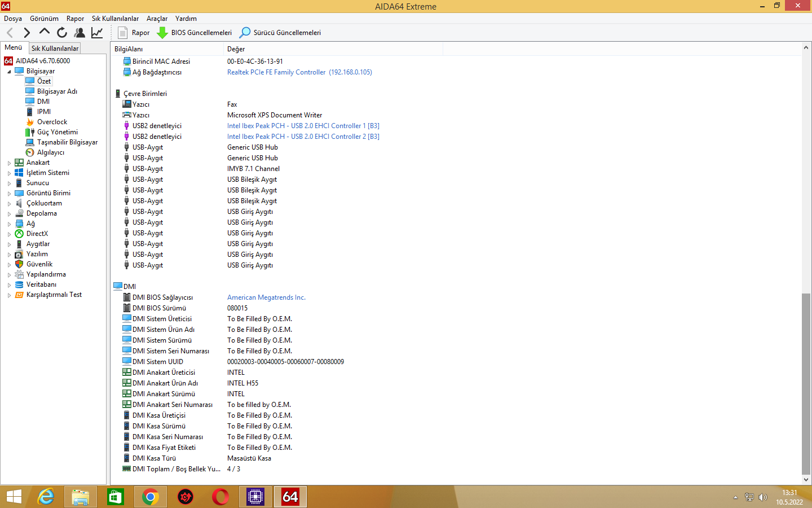The width and height of the screenshot is (812, 508).
Task: Open Google Chrome from the taskbar
Action: coord(151,497)
